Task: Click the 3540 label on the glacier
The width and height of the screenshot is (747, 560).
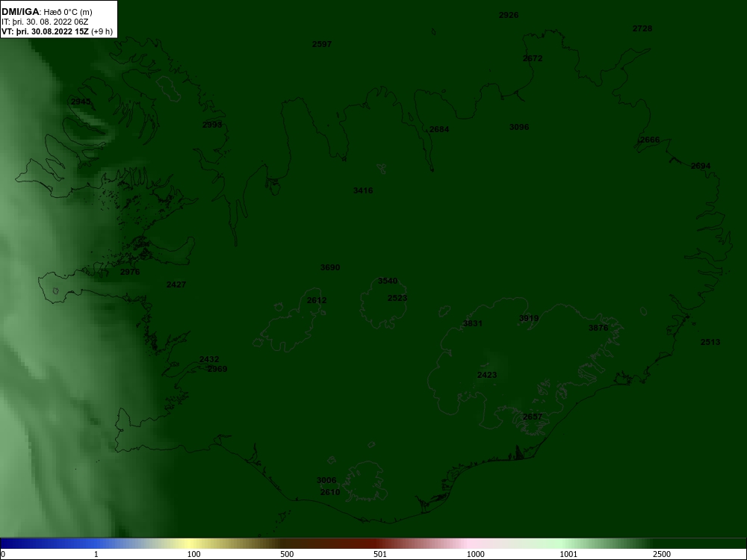Action: point(387,281)
